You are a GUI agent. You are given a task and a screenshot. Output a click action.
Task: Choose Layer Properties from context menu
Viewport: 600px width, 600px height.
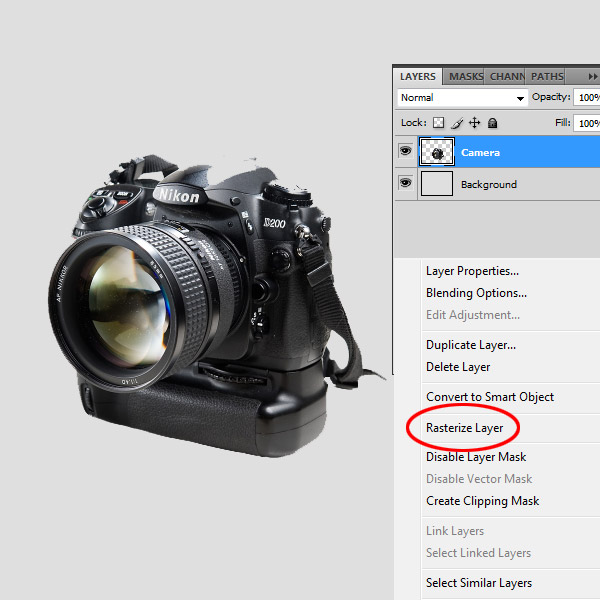(x=473, y=271)
